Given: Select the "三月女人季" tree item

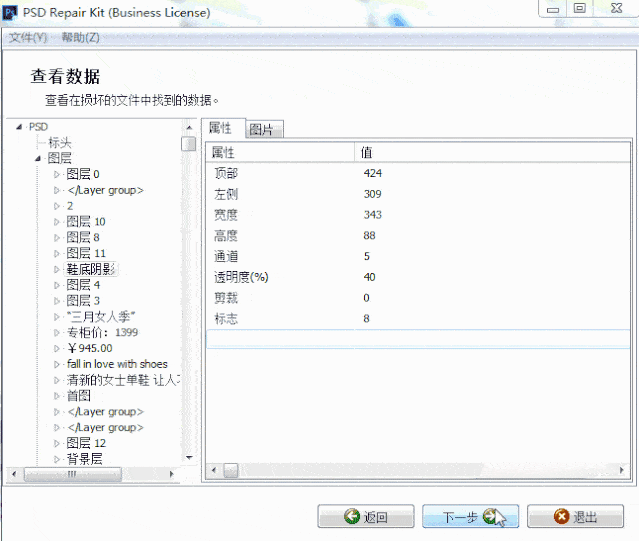Looking at the screenshot, I should pos(101,317).
